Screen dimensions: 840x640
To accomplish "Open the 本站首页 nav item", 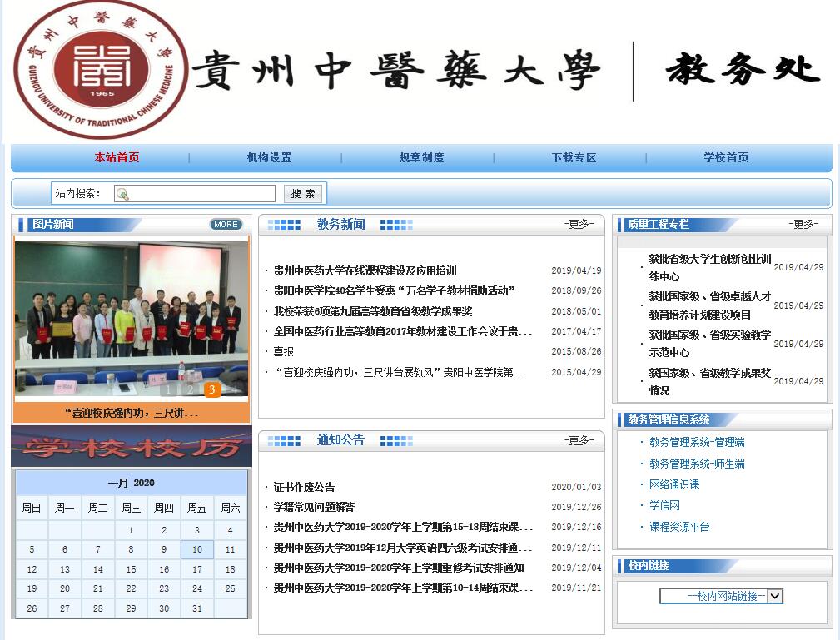I will pos(117,157).
